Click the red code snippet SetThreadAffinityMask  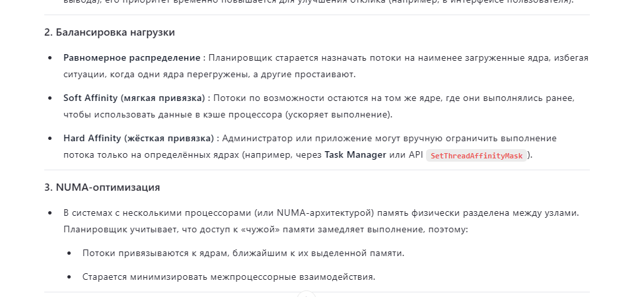coord(476,156)
